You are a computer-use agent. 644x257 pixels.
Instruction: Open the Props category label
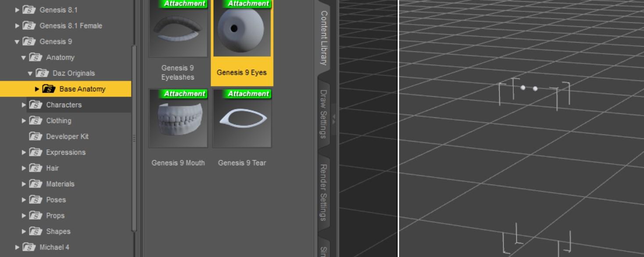click(x=55, y=215)
